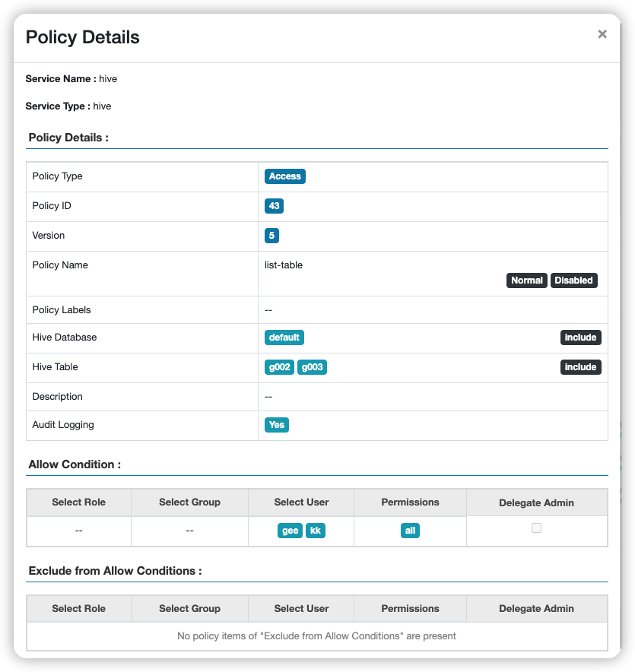Click the g003 table tag
The width and height of the screenshot is (635, 672).
click(x=312, y=367)
